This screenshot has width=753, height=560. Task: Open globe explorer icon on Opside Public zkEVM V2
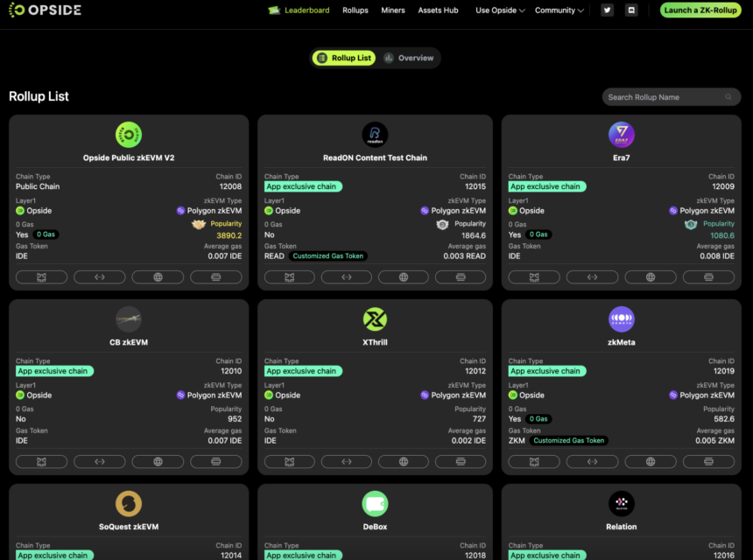coord(158,276)
